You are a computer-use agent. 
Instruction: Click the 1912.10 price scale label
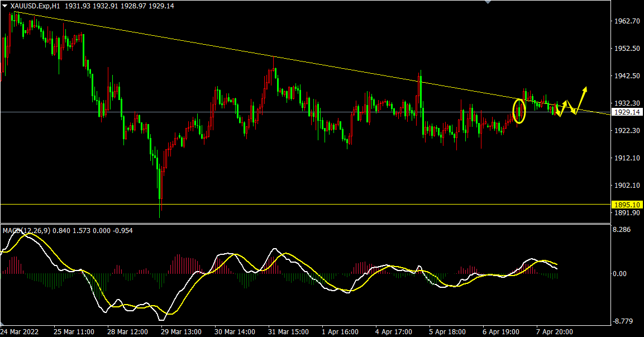click(626, 158)
